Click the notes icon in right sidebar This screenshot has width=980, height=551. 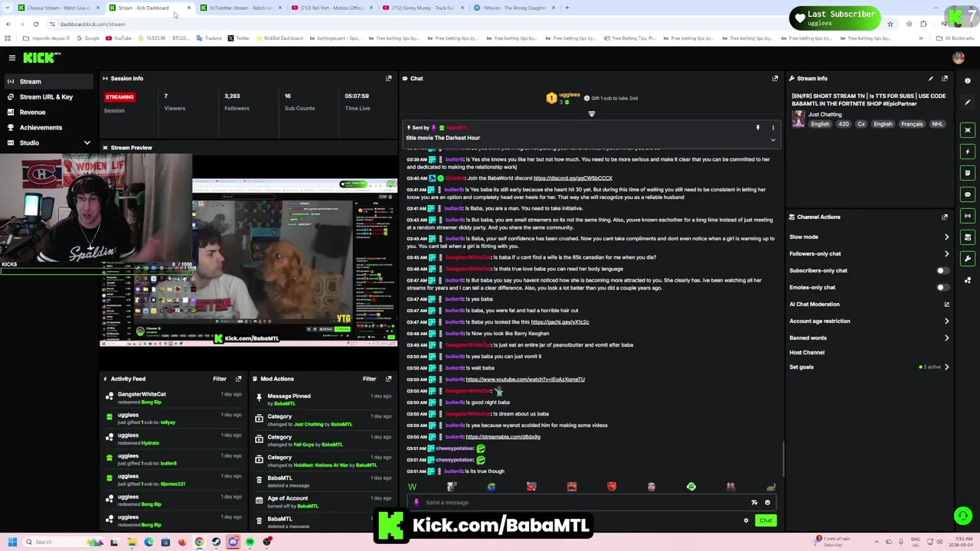point(968,173)
